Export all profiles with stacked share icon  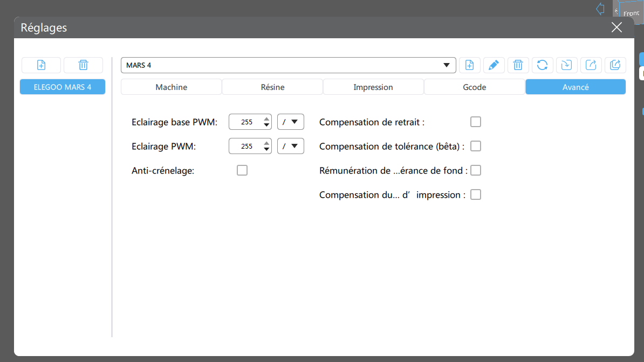click(615, 65)
